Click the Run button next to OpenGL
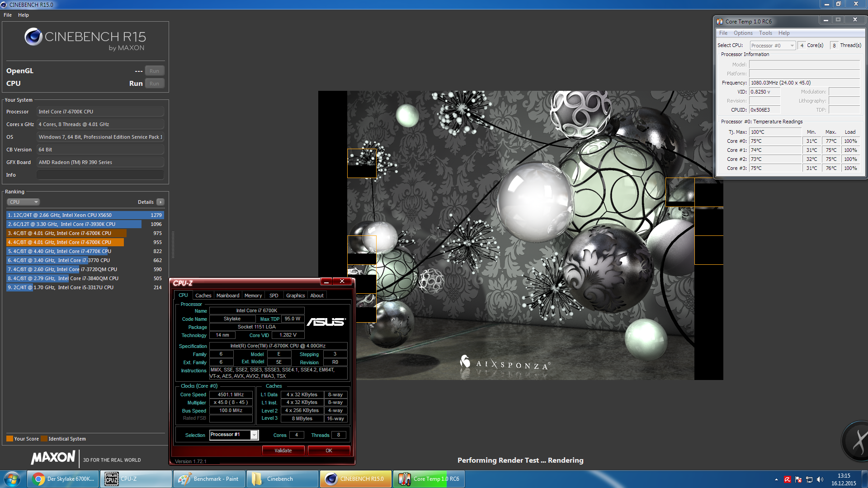The width and height of the screenshot is (868, 488). [x=154, y=71]
